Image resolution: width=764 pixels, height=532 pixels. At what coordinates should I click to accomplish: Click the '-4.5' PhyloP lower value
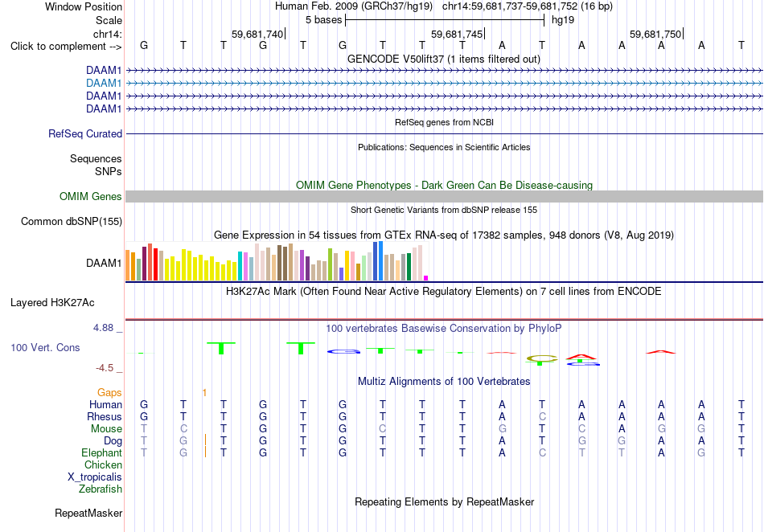105,368
